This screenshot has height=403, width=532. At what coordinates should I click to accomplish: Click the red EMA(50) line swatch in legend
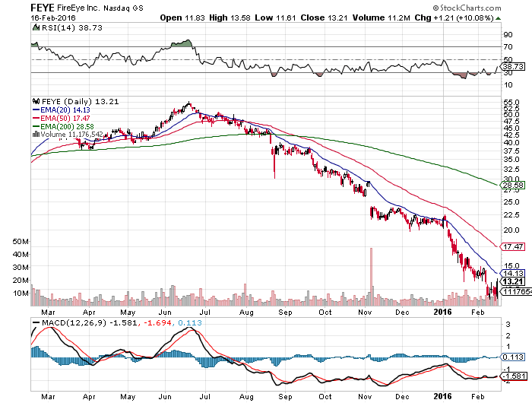[36, 118]
